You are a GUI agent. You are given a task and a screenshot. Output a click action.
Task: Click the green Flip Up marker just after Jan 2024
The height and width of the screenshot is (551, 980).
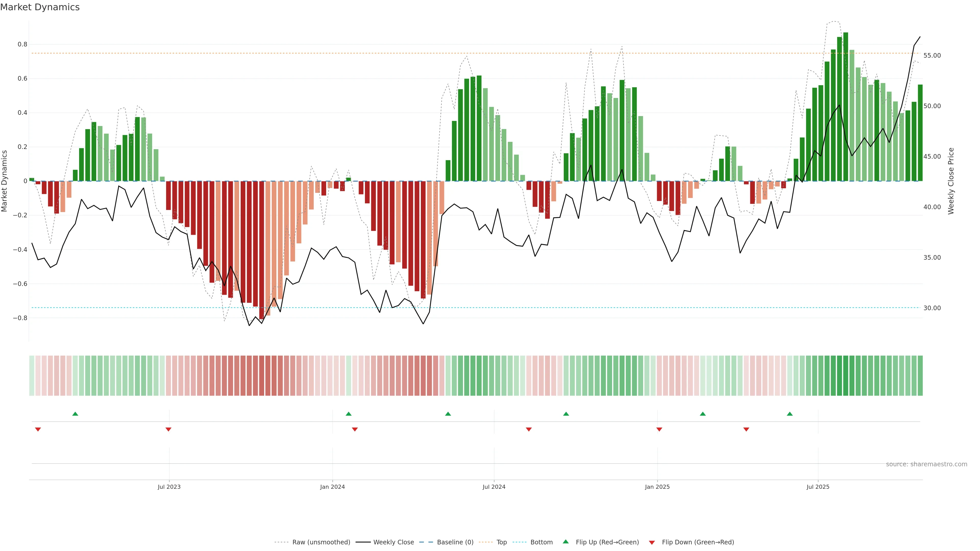[348, 414]
